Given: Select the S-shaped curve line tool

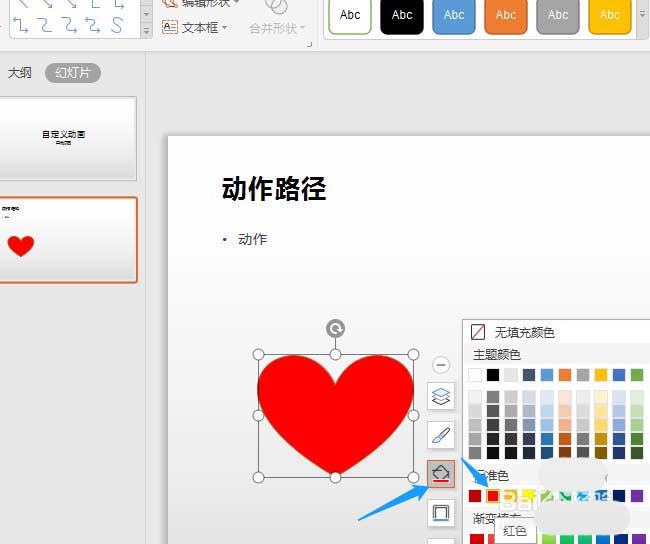Looking at the screenshot, I should (116, 25).
